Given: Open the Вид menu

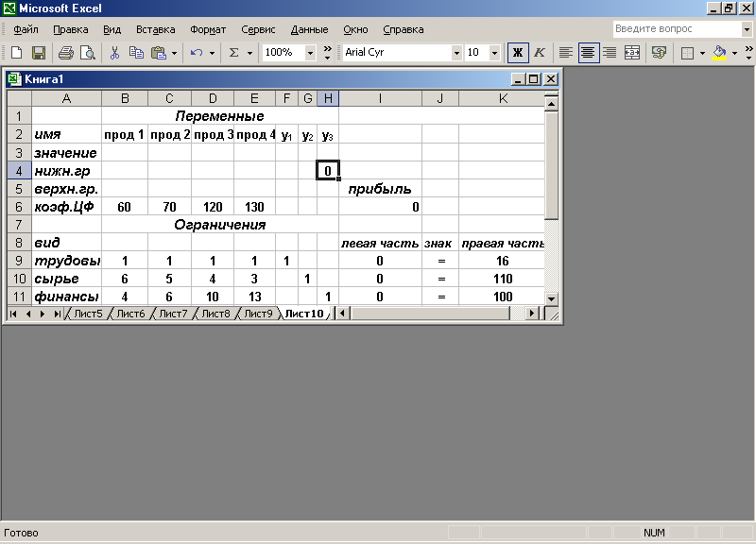Looking at the screenshot, I should (x=112, y=29).
